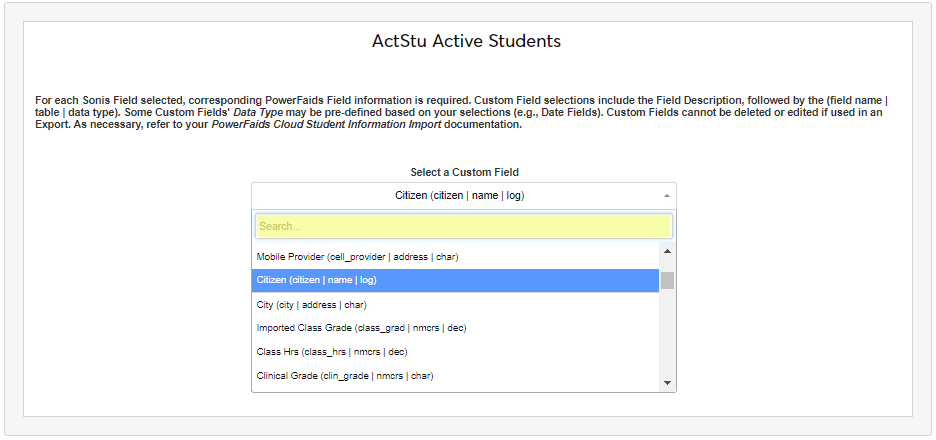Click the list scrollbar thumb
936x440 pixels.
click(667, 280)
